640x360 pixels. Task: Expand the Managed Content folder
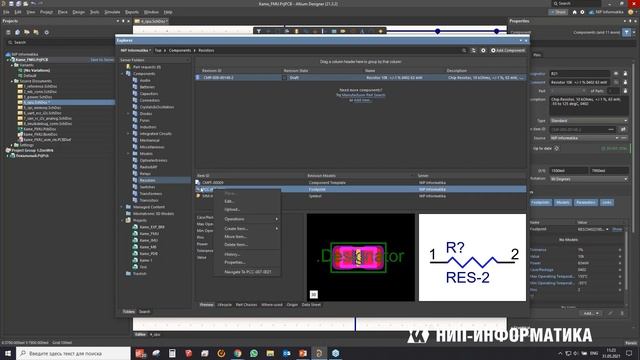(x=122, y=207)
